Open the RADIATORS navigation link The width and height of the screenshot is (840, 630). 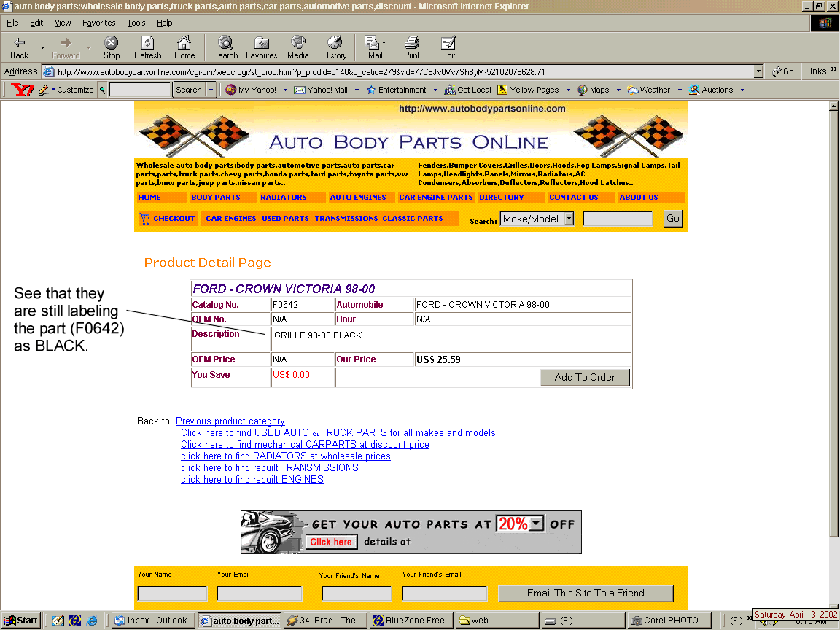(x=284, y=197)
